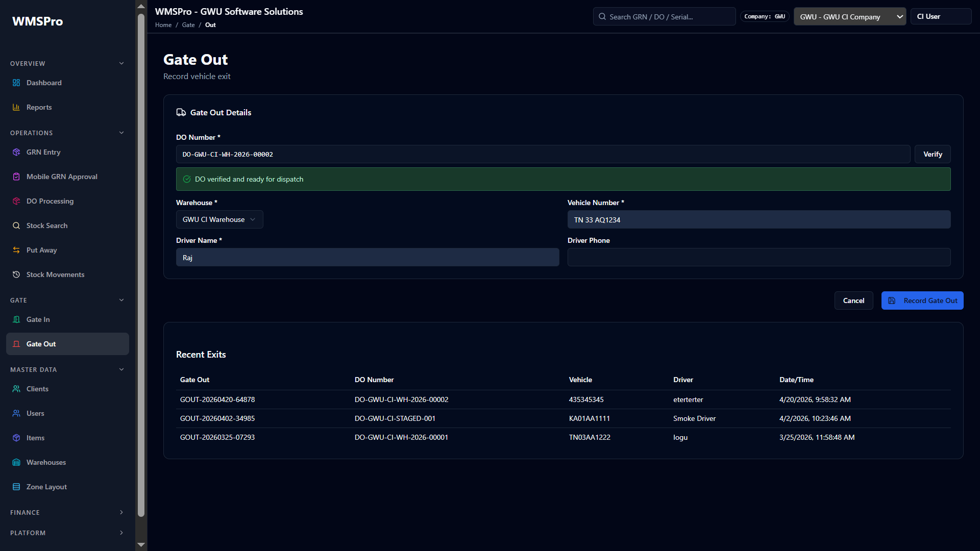Go to Reports page

point(67,107)
